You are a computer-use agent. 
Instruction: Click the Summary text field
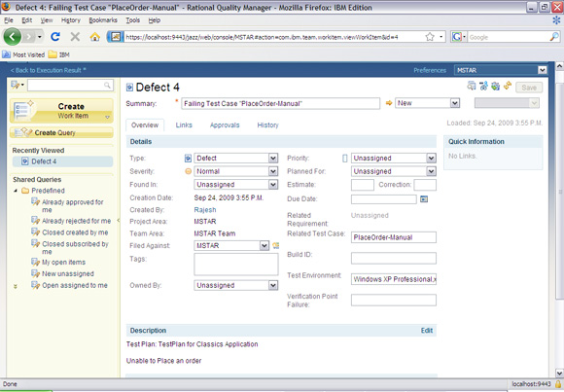(x=280, y=103)
